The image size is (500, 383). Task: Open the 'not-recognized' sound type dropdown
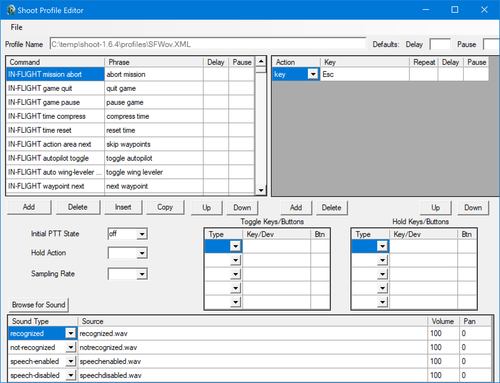[71, 347]
